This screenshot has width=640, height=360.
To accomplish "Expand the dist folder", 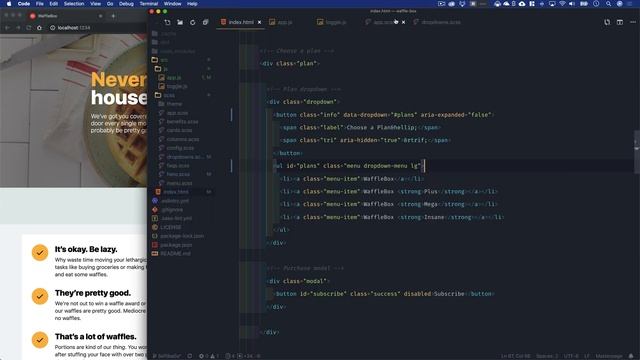I will click(x=160, y=42).
